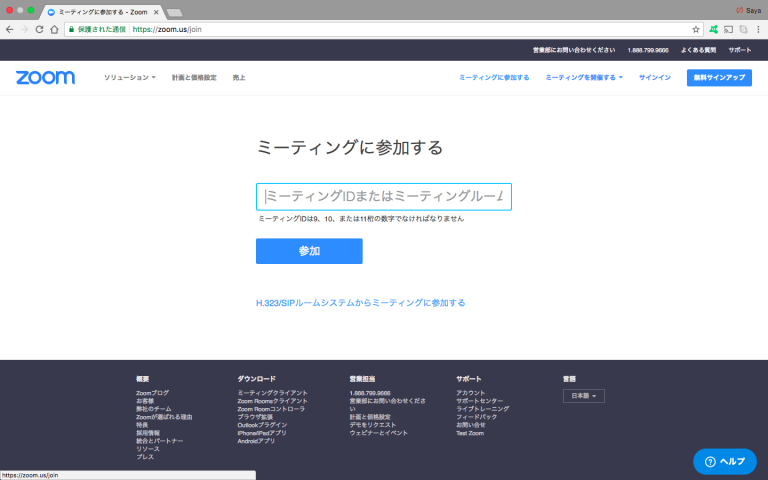Click the greyed-out extension icon beside Cast
The height and width of the screenshot is (480, 768).
tap(744, 29)
